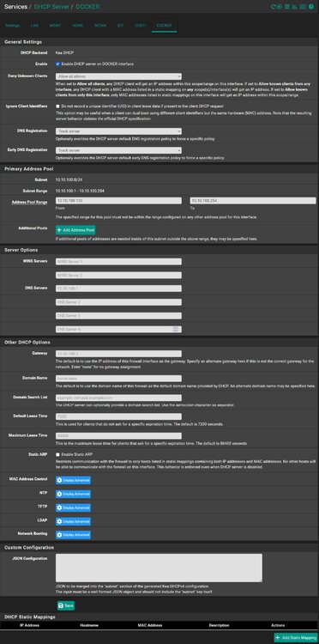Open the Early DNS Registration dropdown

click(118, 150)
